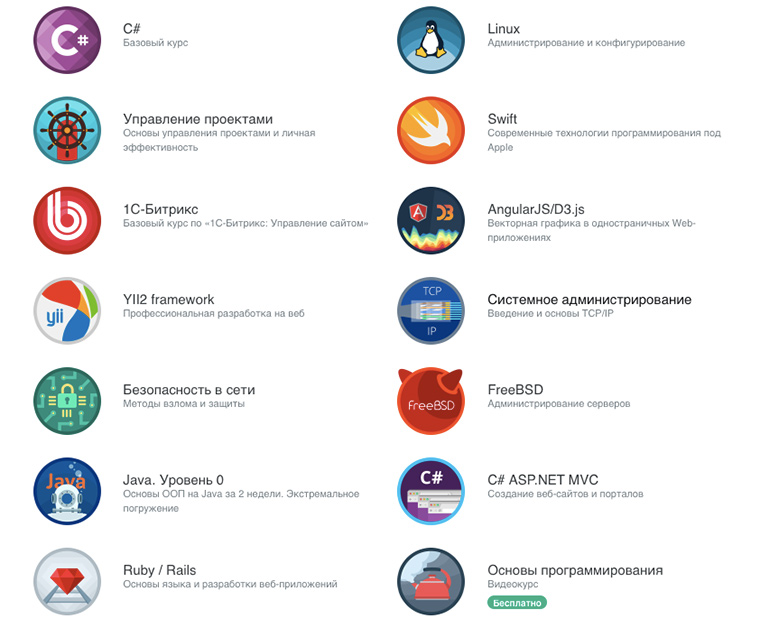Open the green padlock security icon
760x628 pixels.
pyautogui.click(x=67, y=401)
